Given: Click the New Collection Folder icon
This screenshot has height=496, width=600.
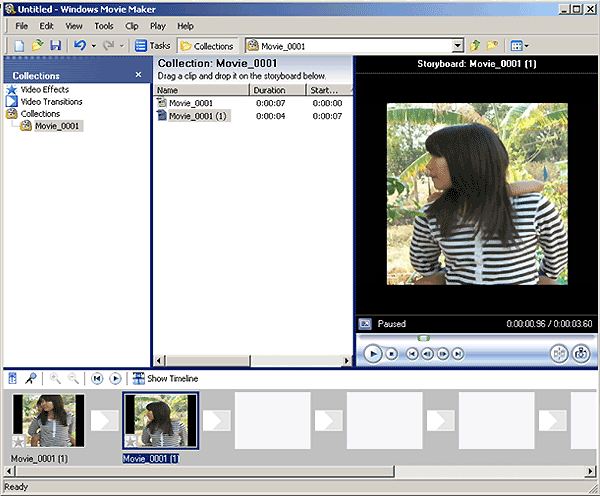Looking at the screenshot, I should tap(492, 46).
